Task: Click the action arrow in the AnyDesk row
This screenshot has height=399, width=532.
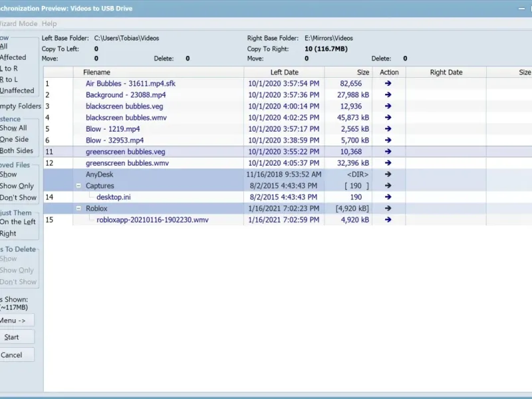Action: coord(388,174)
